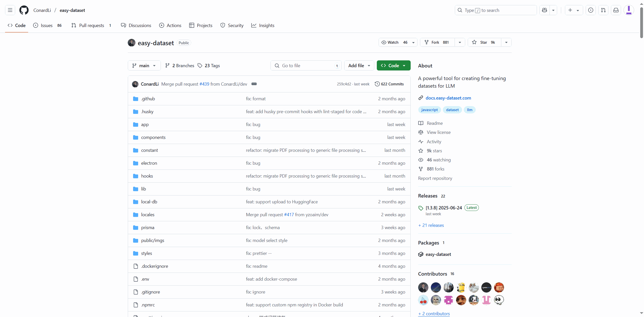
Task: Go to the GitHub home logo
Action: 24,10
